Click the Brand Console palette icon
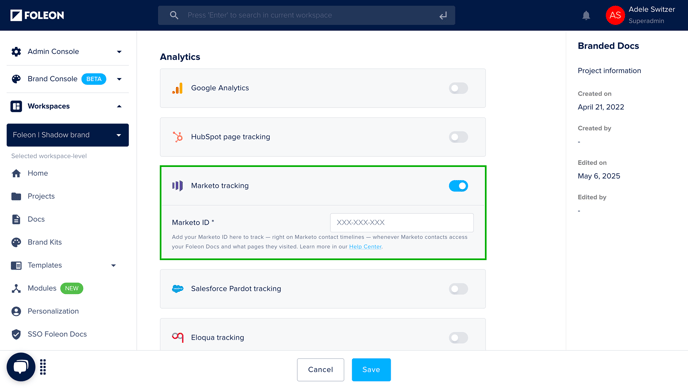The width and height of the screenshot is (688, 389). tap(16, 79)
